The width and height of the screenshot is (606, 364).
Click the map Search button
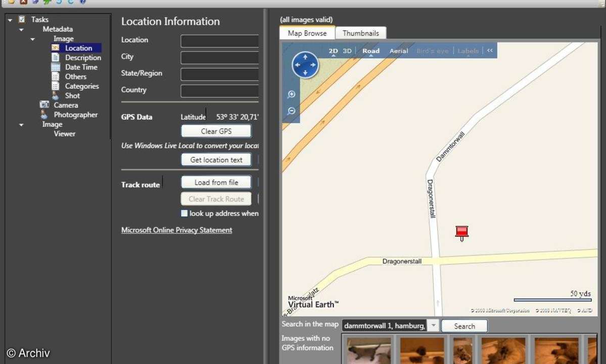click(x=464, y=326)
